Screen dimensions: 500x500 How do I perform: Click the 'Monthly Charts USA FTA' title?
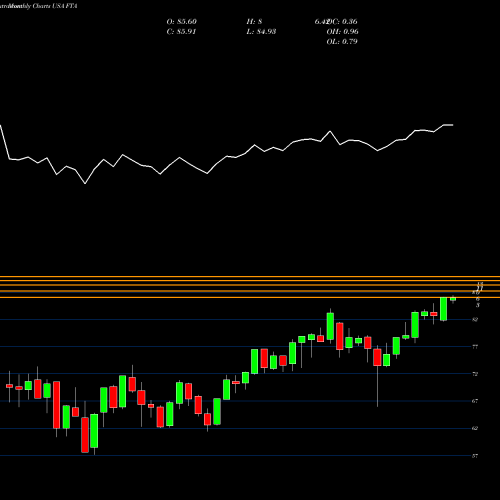click(43, 6)
